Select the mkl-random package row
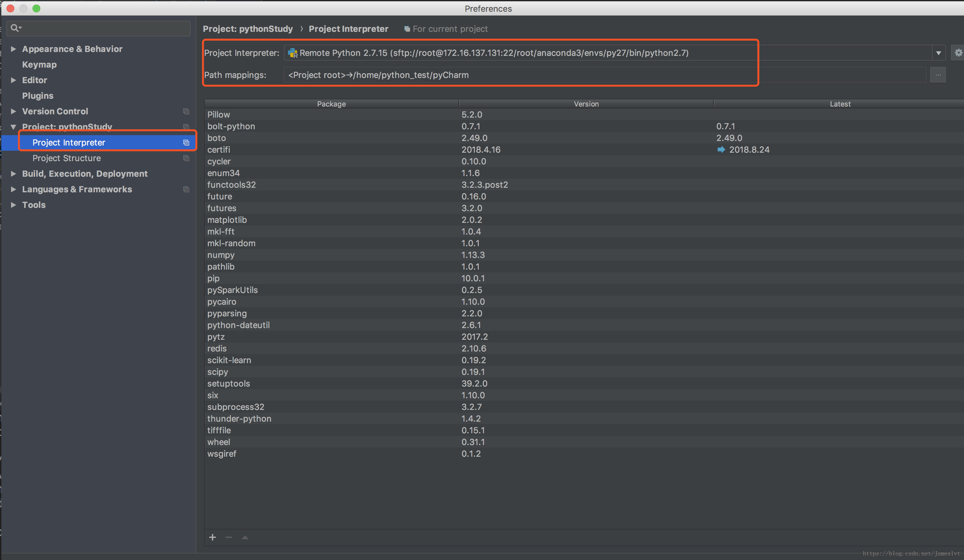Screen dimensions: 964x560 [584, 243]
